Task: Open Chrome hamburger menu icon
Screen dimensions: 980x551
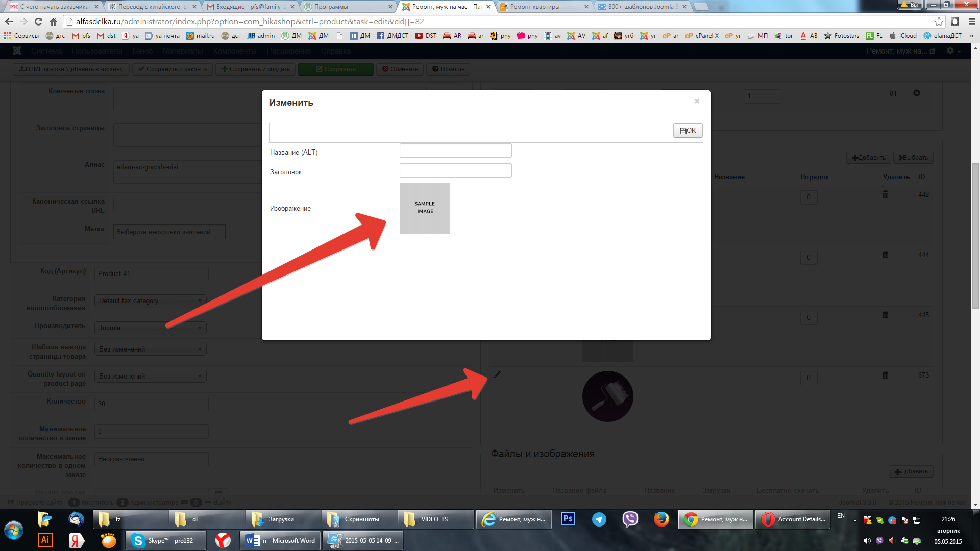Action: (972, 21)
